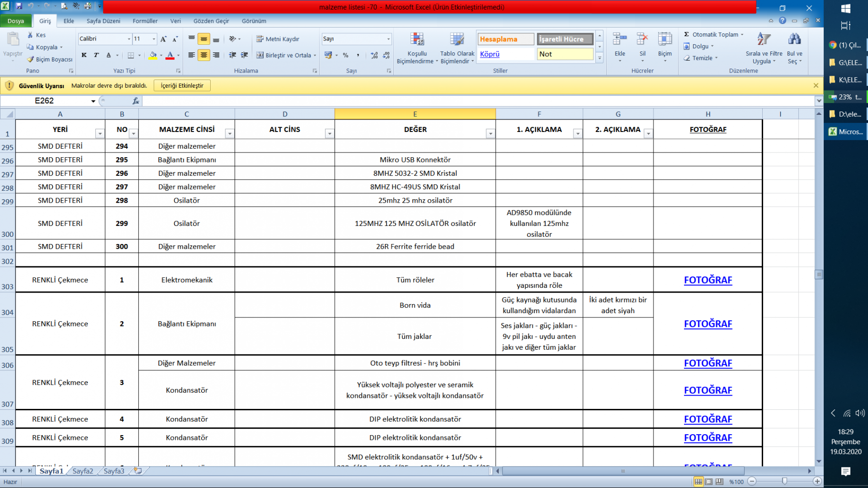Open the Windows Start button
The image size is (868, 488).
(x=846, y=9)
